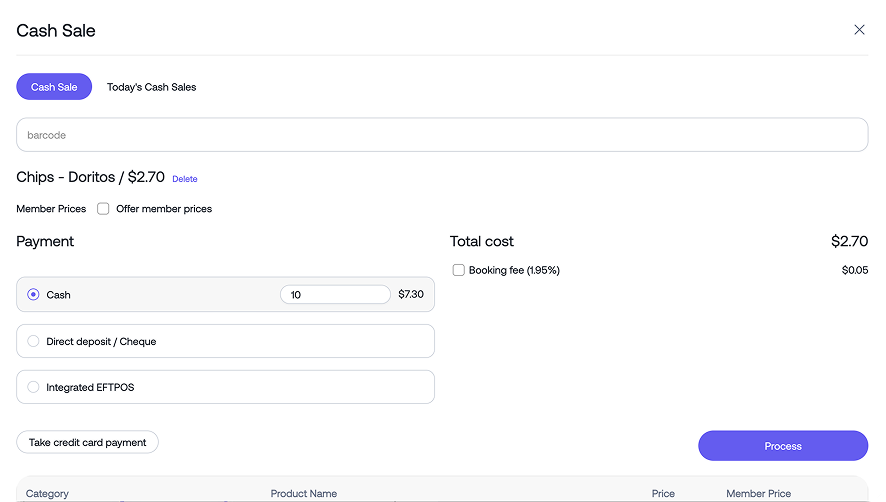Enable Offer member prices checkbox
Image resolution: width=886 pixels, height=502 pixels.
tap(103, 209)
